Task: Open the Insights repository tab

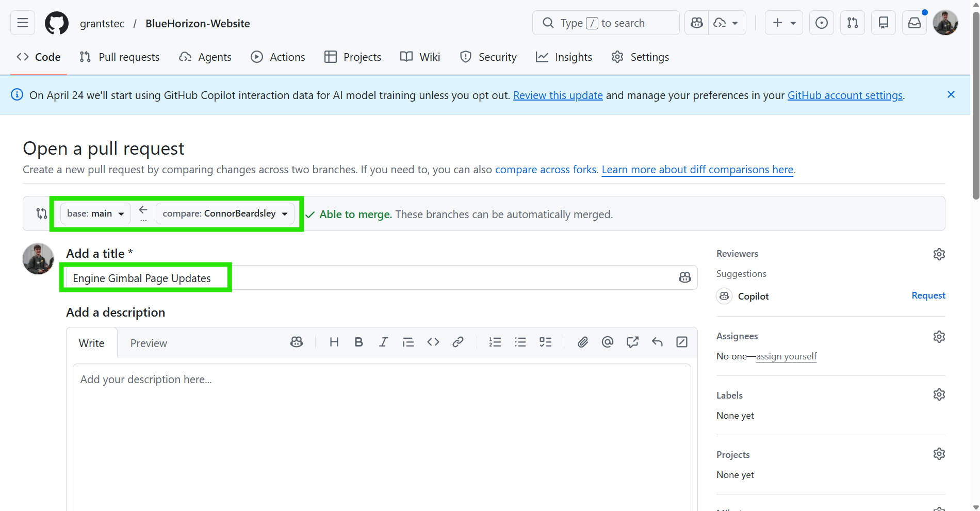Action: pyautogui.click(x=564, y=57)
